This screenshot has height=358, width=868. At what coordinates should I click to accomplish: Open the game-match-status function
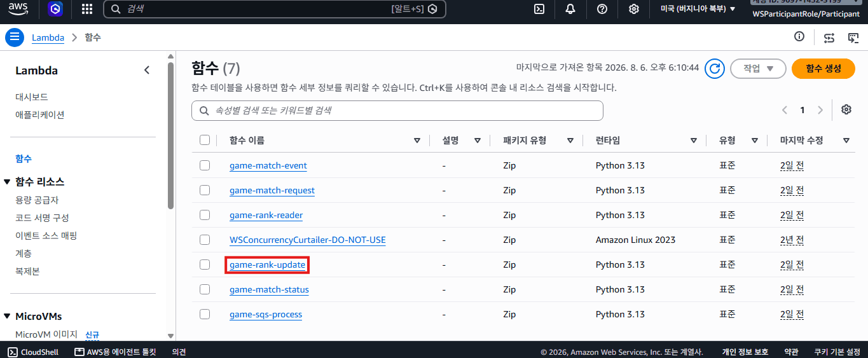click(269, 289)
